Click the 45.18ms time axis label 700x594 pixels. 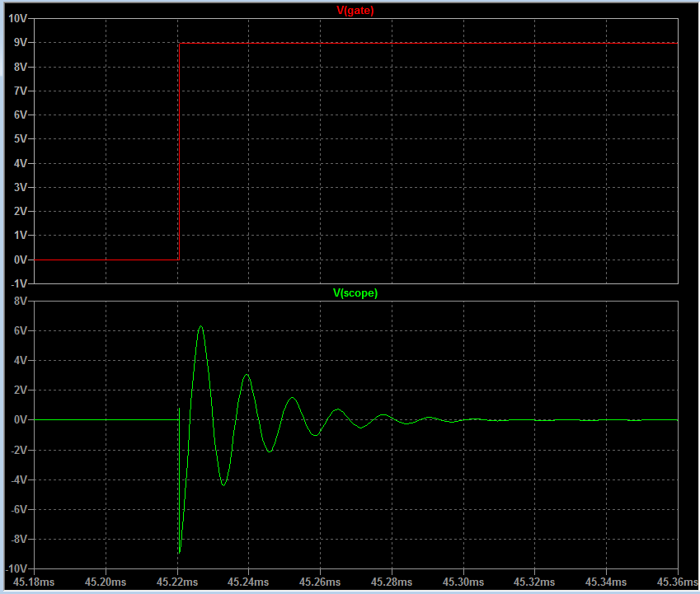click(34, 582)
